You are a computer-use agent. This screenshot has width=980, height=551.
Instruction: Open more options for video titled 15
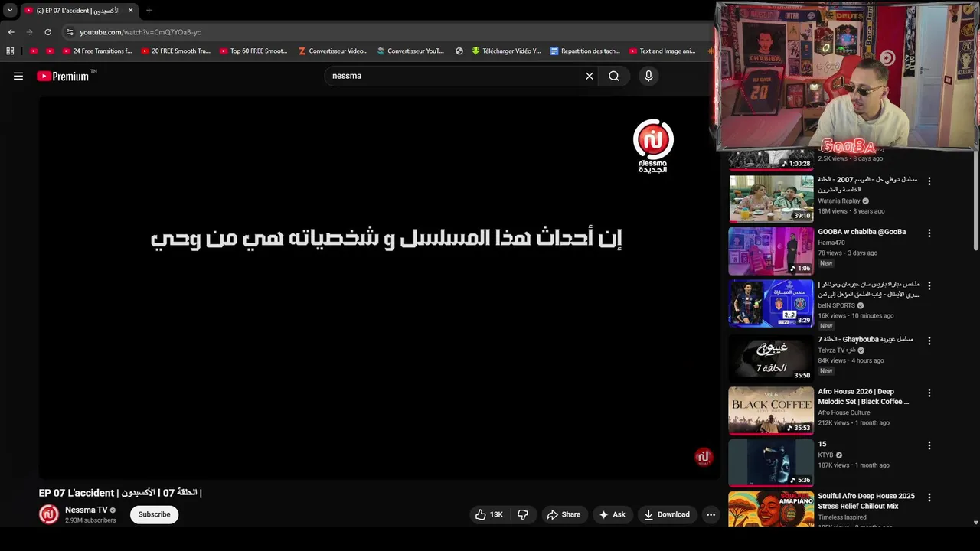tap(929, 445)
